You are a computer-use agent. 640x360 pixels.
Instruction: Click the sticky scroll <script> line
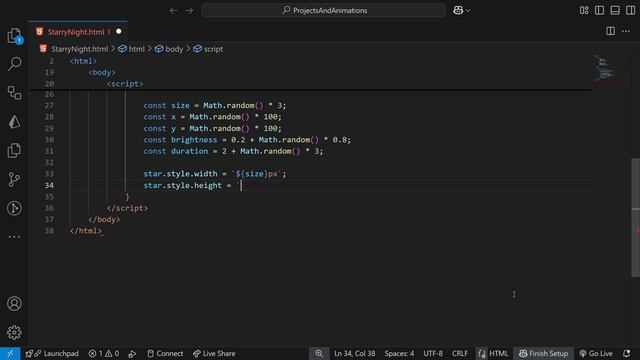124,84
